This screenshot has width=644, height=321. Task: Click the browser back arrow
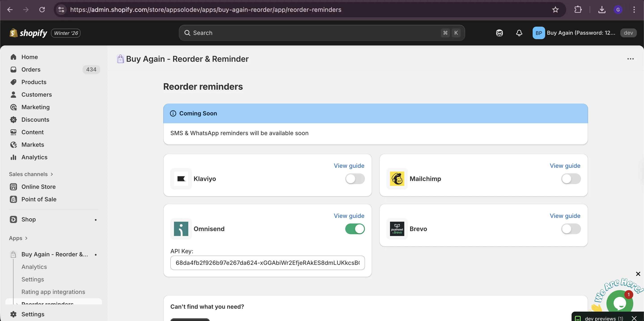[x=10, y=10]
